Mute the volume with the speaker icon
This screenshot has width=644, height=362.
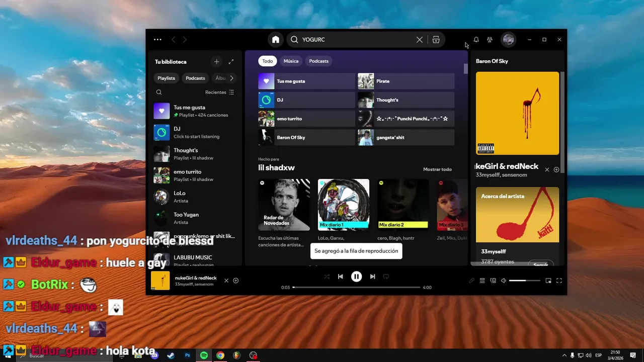[504, 281]
